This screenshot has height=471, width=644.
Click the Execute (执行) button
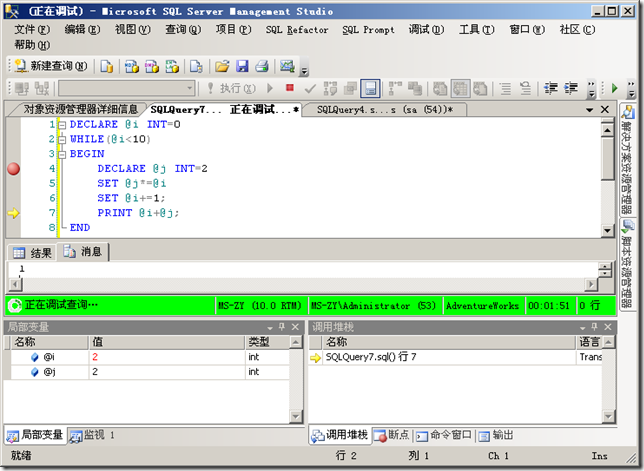pos(231,88)
